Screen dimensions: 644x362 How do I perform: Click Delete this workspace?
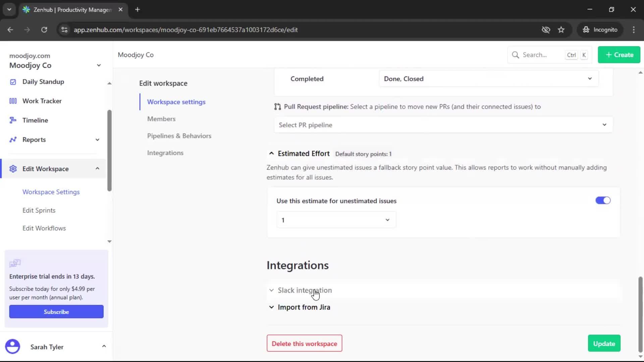(x=304, y=343)
